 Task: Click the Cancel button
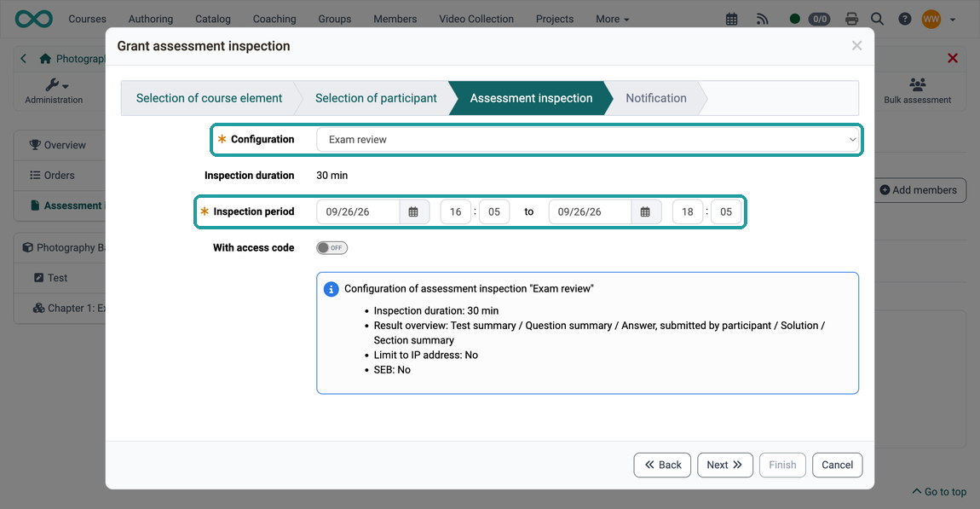tap(838, 465)
